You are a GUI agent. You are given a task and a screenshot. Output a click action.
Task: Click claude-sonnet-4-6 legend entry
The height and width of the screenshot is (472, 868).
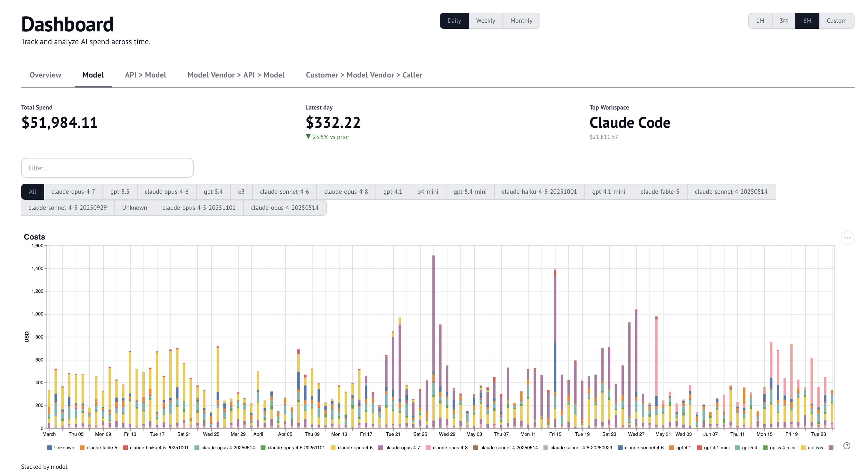click(640, 448)
